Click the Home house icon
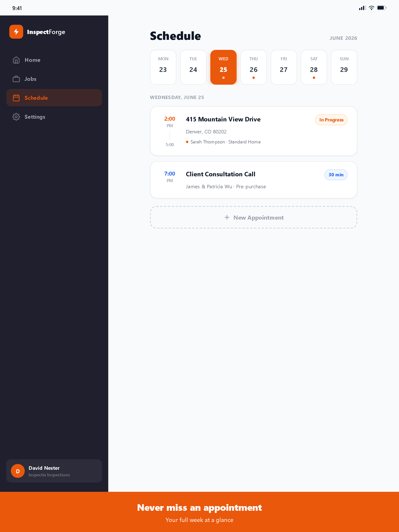Image resolution: width=399 pixels, height=532 pixels. [x=16, y=60]
